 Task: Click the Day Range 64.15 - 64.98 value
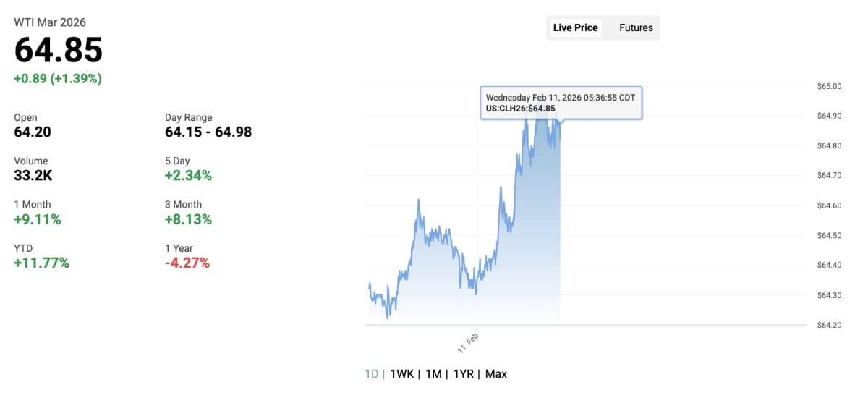click(x=208, y=132)
